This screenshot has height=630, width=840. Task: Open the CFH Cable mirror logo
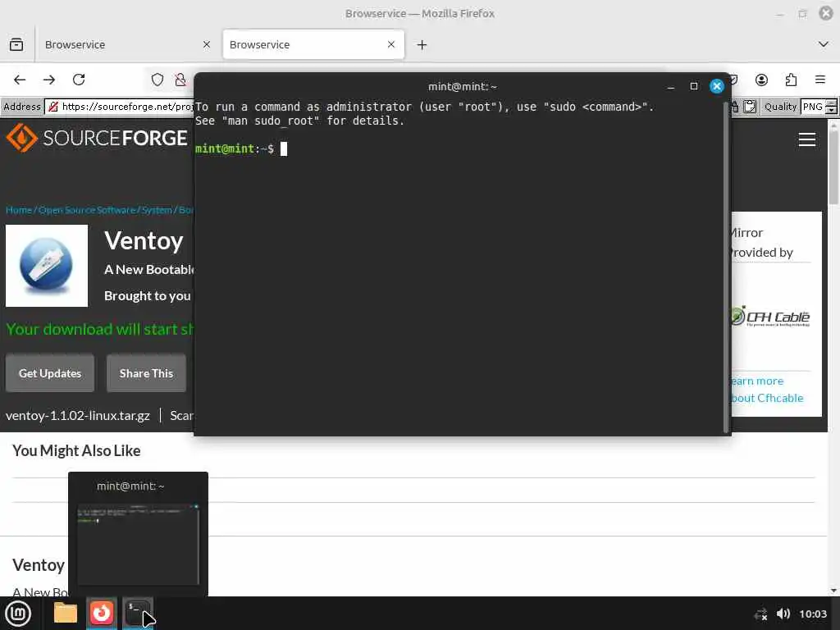(x=771, y=317)
